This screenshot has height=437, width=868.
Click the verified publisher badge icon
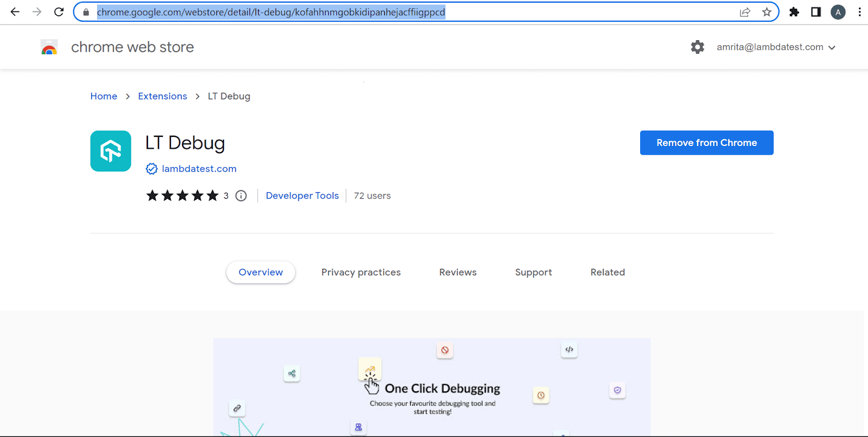151,169
